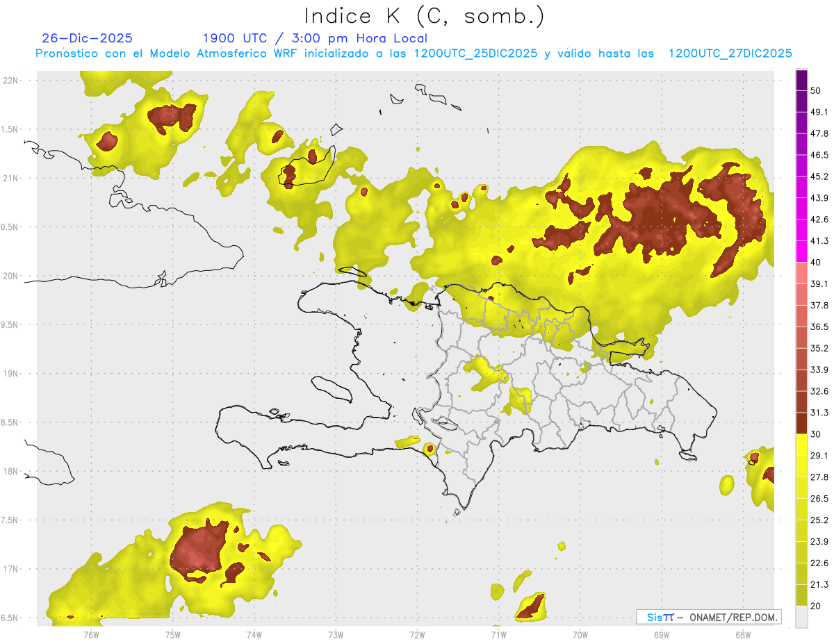The width and height of the screenshot is (834, 644).
Task: Click the color bar value '43.9'
Action: pyautogui.click(x=820, y=198)
